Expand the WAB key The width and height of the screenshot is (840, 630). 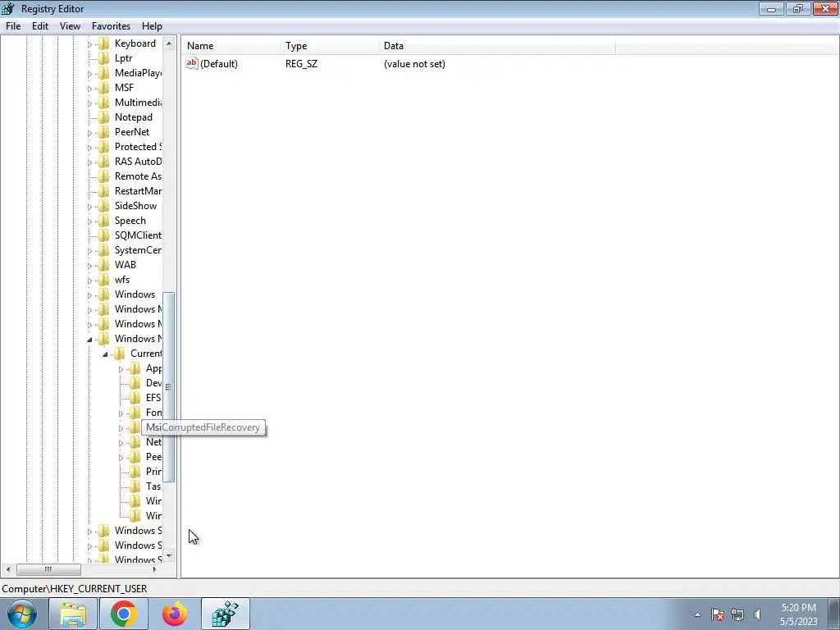coord(89,265)
